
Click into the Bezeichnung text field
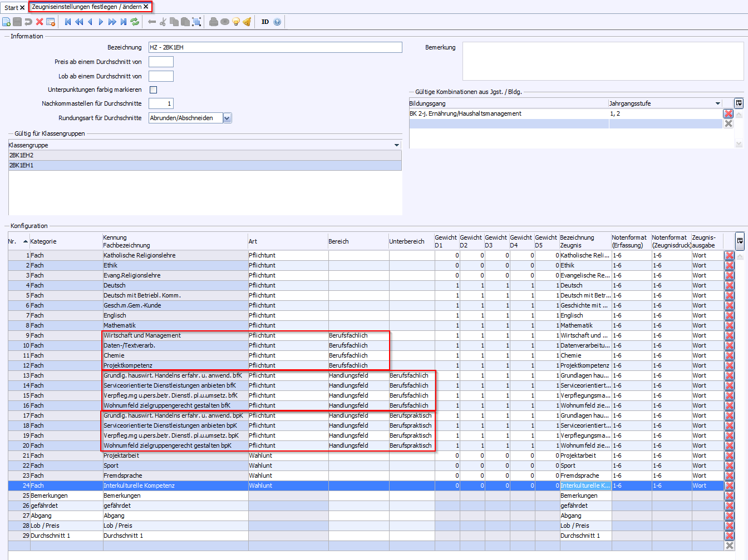tap(275, 47)
